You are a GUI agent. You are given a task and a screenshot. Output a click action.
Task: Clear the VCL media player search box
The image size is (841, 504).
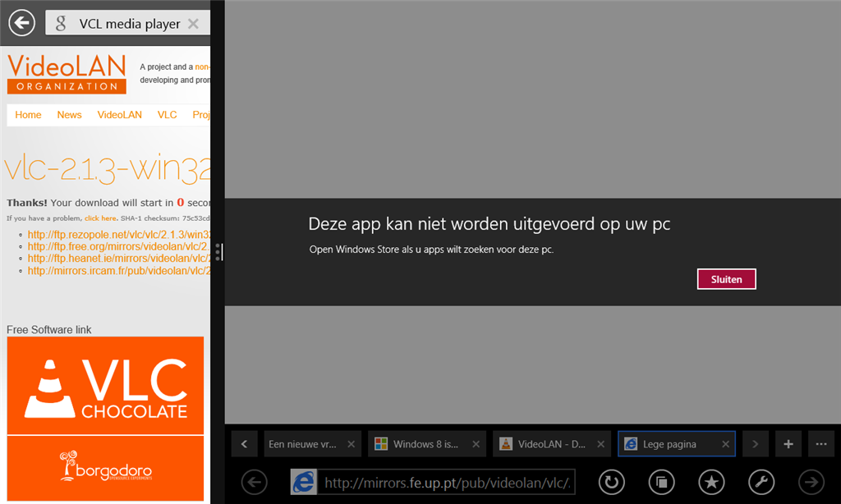click(x=193, y=24)
